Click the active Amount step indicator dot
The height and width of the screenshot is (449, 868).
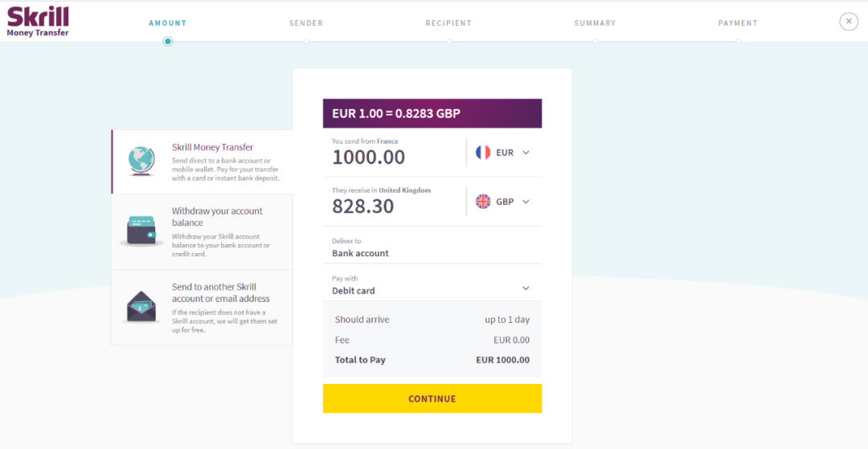pyautogui.click(x=168, y=42)
